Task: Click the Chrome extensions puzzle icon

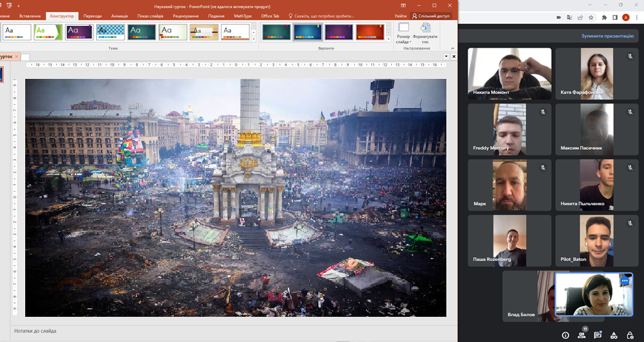Action: [604, 18]
